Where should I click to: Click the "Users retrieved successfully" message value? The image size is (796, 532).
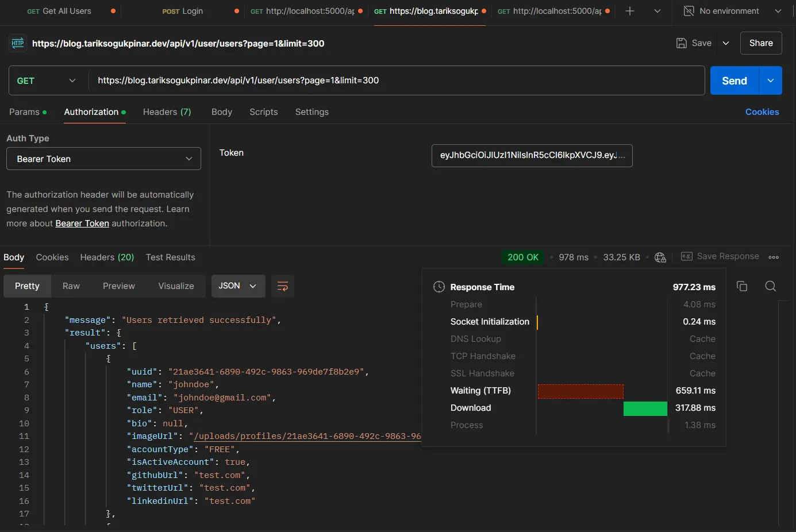pos(199,320)
